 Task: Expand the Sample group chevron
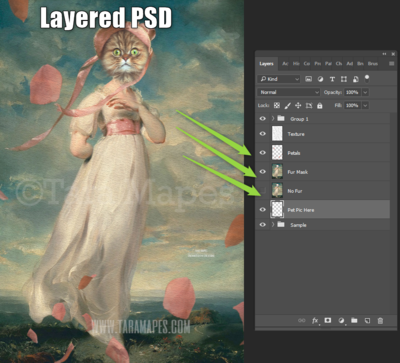pos(273,225)
